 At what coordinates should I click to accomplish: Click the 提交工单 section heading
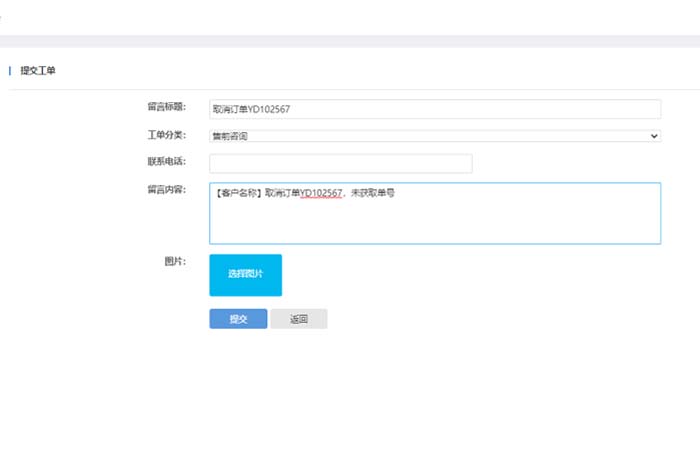click(x=38, y=71)
